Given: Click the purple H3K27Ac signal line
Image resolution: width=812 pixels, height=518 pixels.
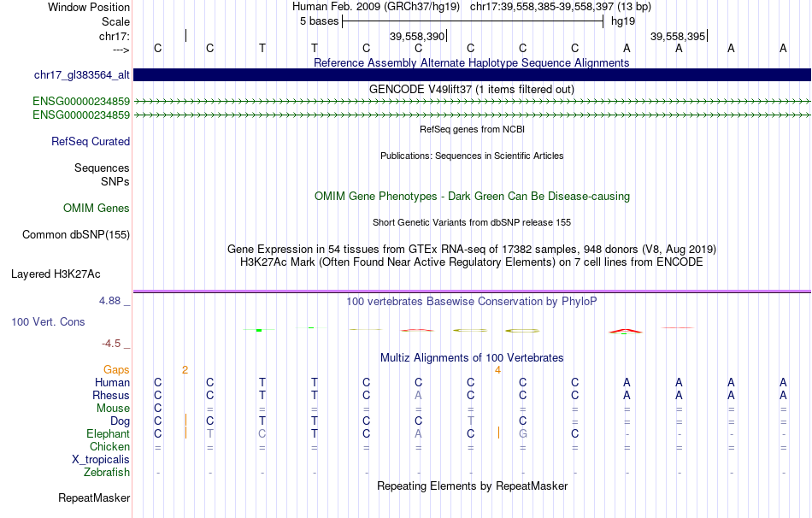Looking at the screenshot, I should click(x=472, y=291).
